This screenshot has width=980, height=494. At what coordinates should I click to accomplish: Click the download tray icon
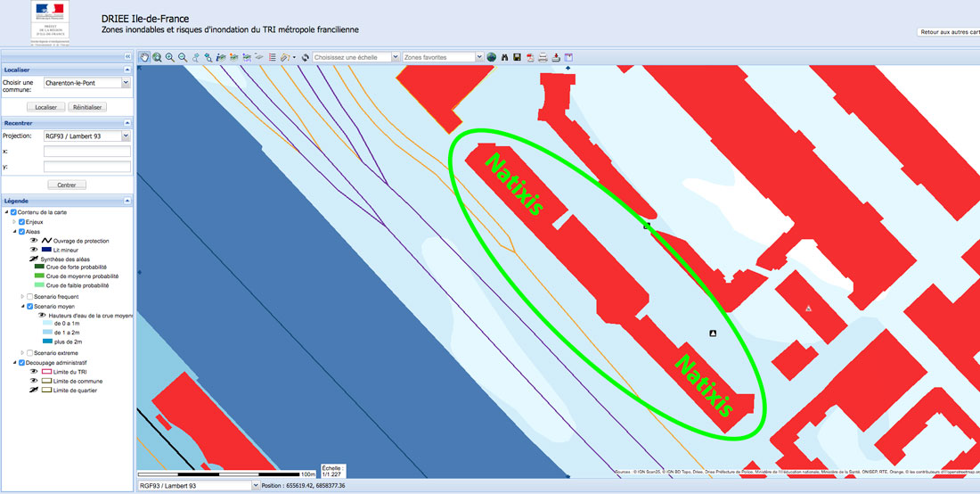coord(556,57)
